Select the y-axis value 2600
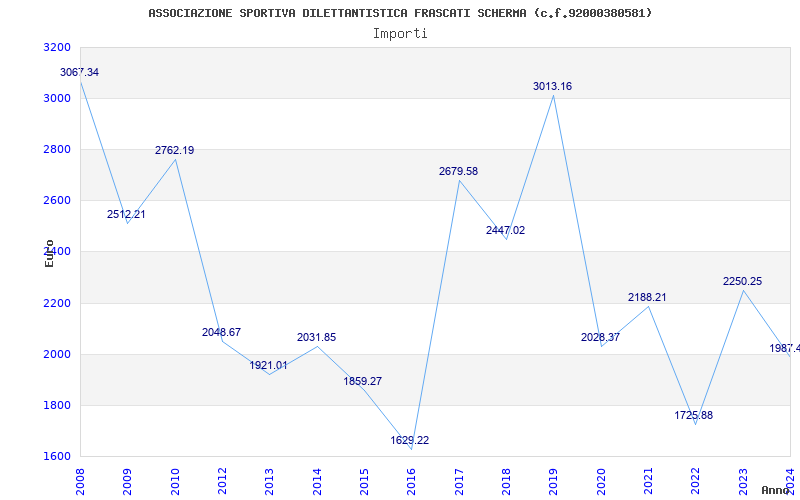Viewport: 800px width, 500px height. pyautogui.click(x=57, y=201)
